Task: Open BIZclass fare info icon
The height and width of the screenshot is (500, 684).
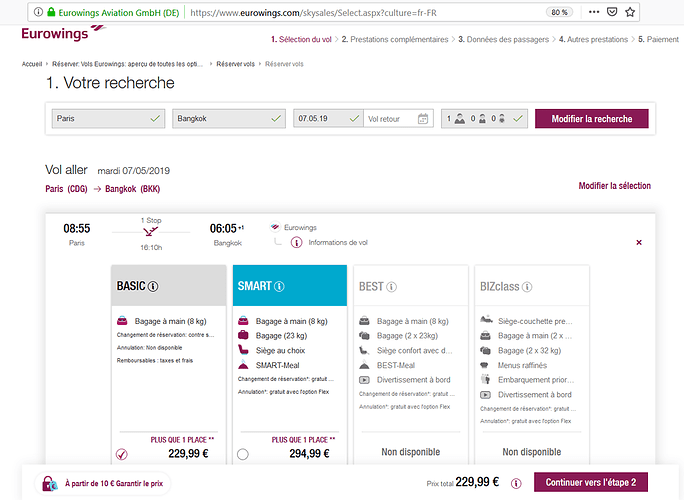Action: tap(527, 287)
